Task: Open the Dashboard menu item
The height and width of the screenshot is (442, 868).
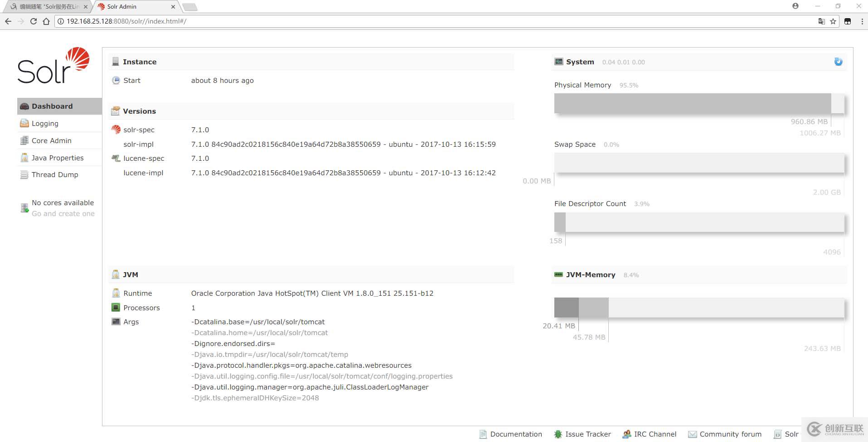Action: coord(59,106)
